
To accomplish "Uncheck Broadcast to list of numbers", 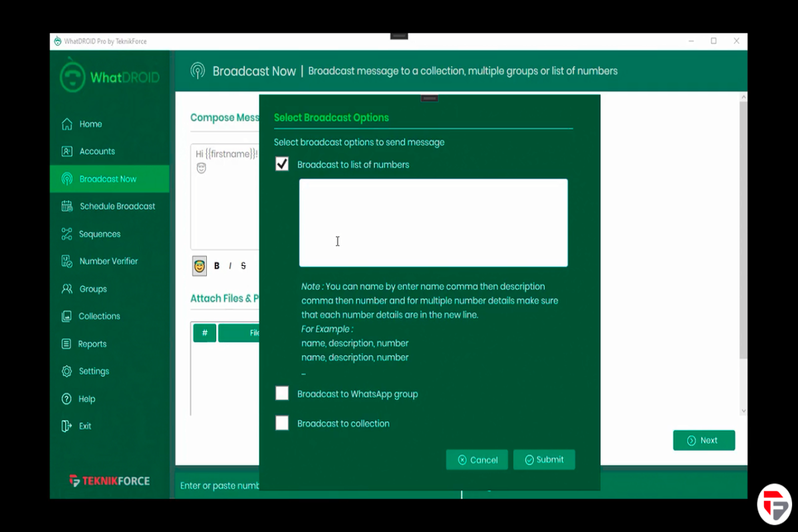I will (x=282, y=164).
